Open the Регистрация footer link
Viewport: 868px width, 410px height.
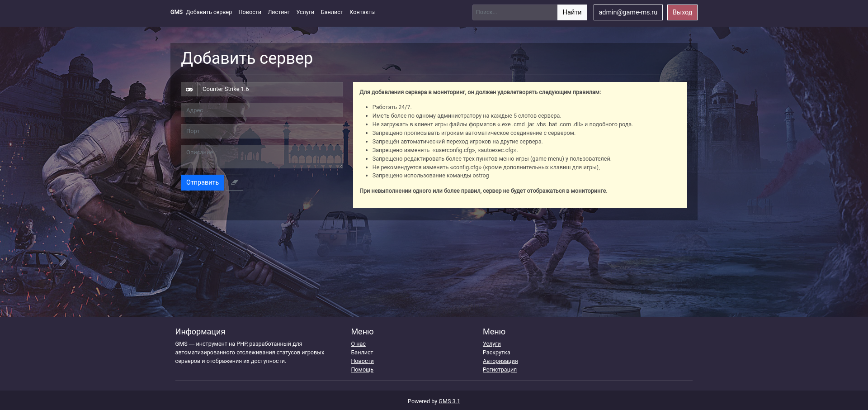click(500, 370)
